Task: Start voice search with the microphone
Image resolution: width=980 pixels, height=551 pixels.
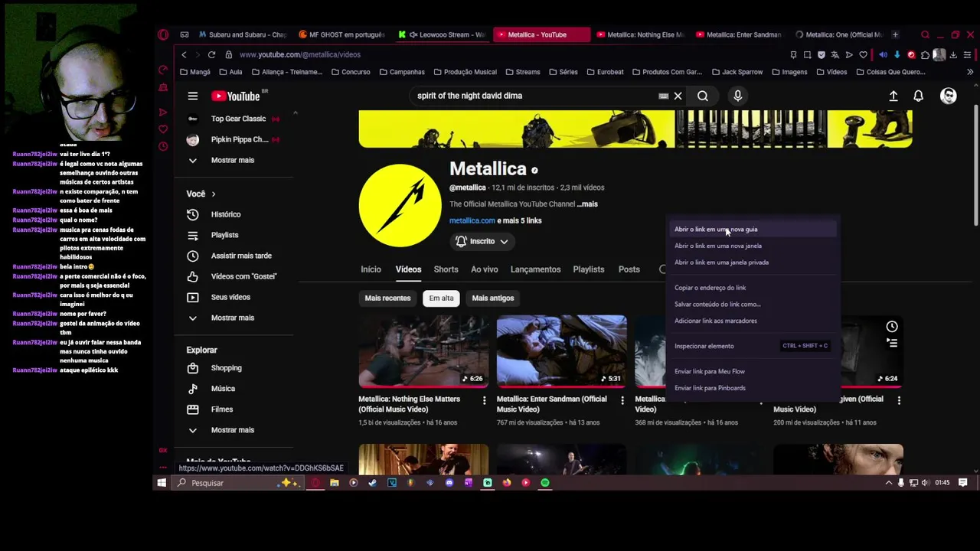Action: [x=738, y=96]
